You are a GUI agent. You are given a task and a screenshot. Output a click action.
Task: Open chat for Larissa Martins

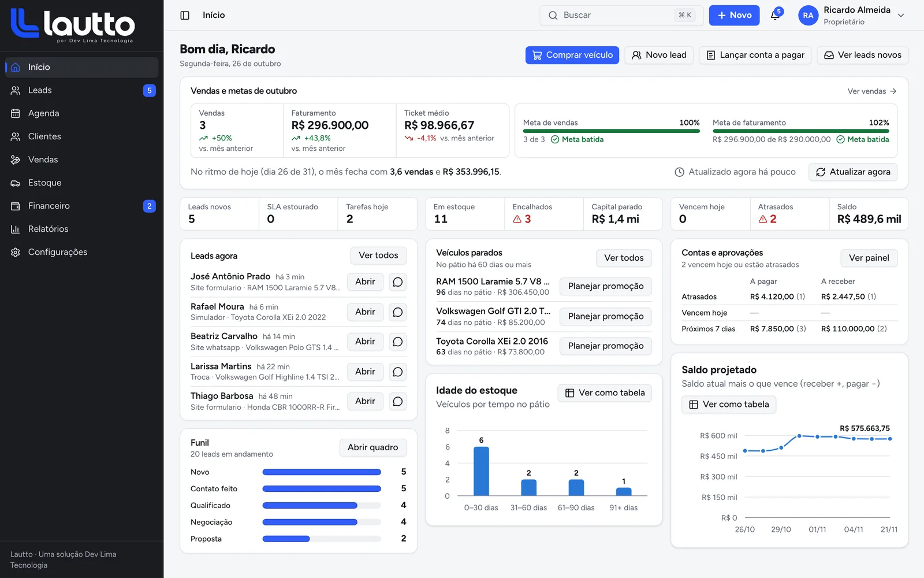point(397,372)
